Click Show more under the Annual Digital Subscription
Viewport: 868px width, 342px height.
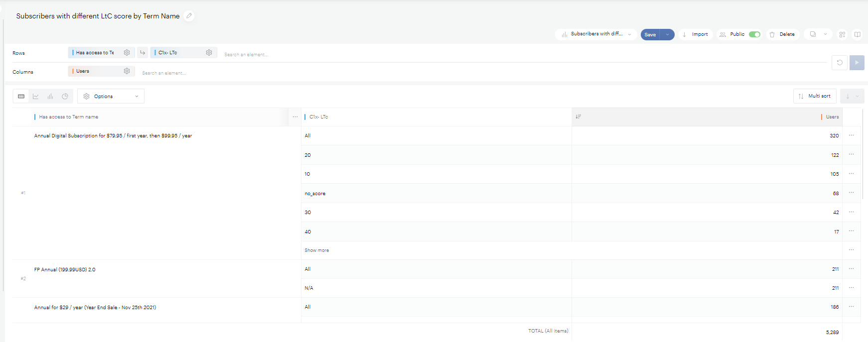click(x=317, y=250)
